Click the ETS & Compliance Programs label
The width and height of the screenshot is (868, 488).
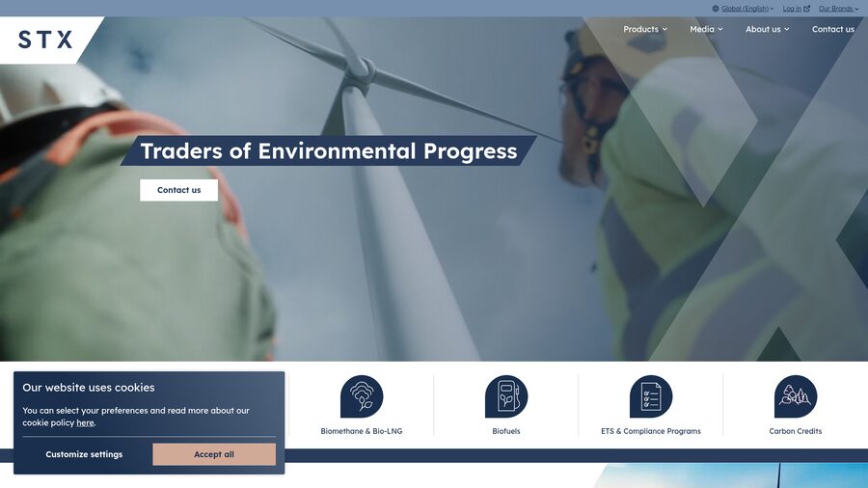(x=651, y=431)
